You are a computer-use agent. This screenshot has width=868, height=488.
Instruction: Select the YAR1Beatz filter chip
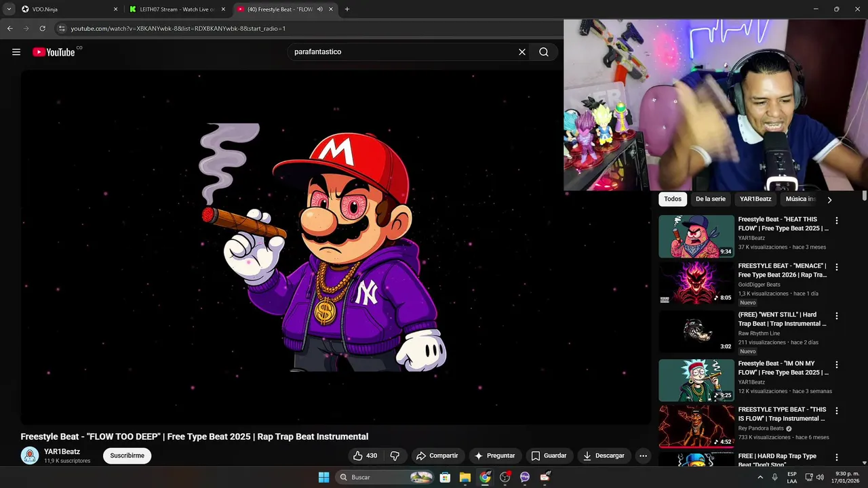(755, 199)
